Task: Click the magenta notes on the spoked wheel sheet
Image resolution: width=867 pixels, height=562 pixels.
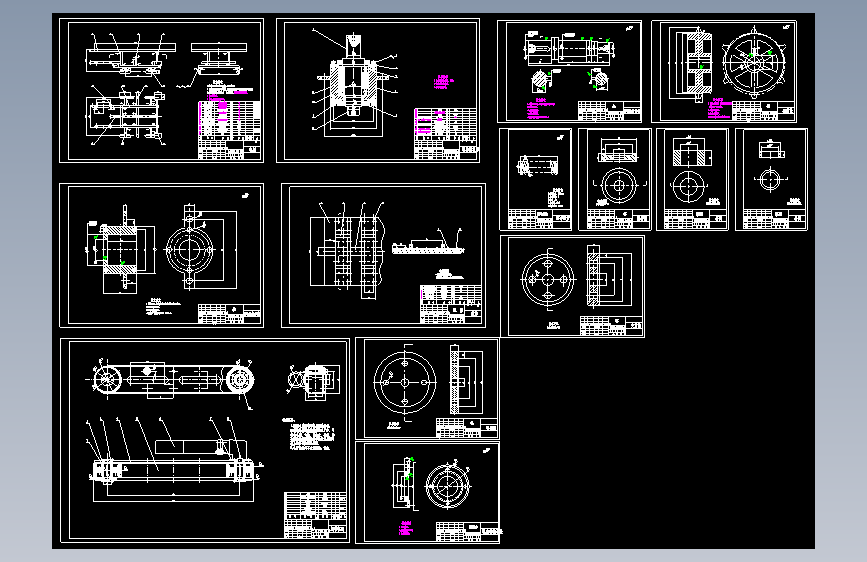Action: (719, 109)
